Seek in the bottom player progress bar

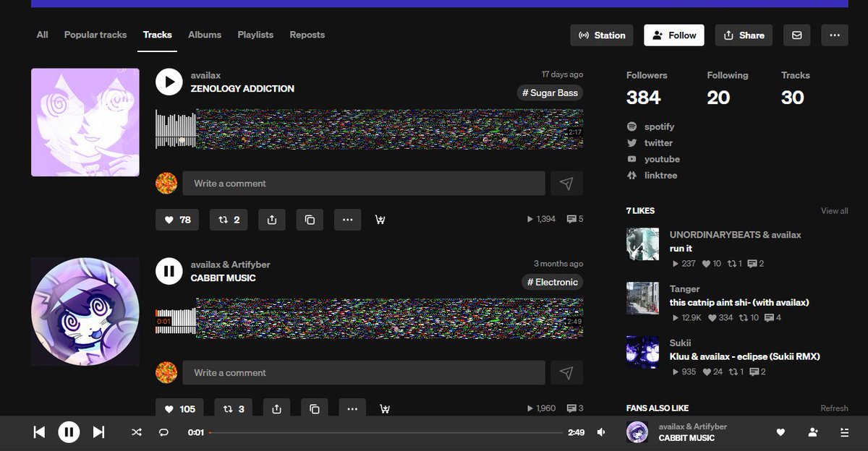[x=386, y=432]
